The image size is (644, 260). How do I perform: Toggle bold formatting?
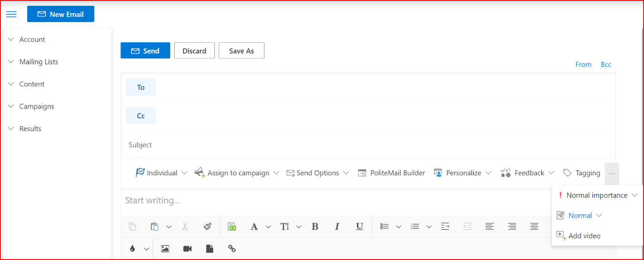coord(315,226)
